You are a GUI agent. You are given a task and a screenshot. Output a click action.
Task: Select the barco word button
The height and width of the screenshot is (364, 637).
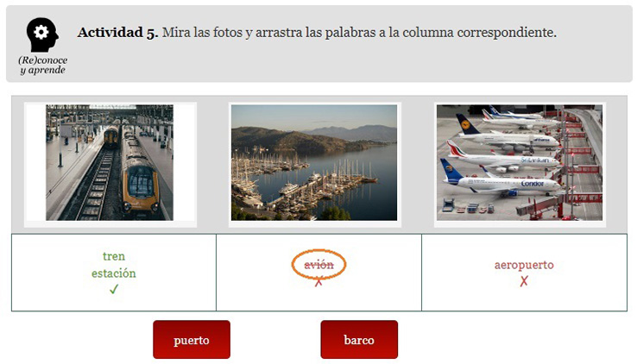(x=359, y=340)
